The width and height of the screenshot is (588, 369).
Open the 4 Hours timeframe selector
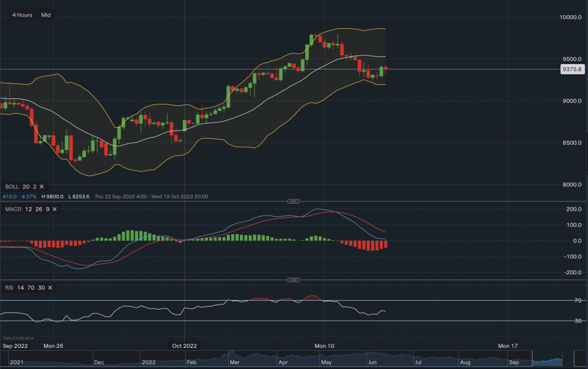point(21,15)
